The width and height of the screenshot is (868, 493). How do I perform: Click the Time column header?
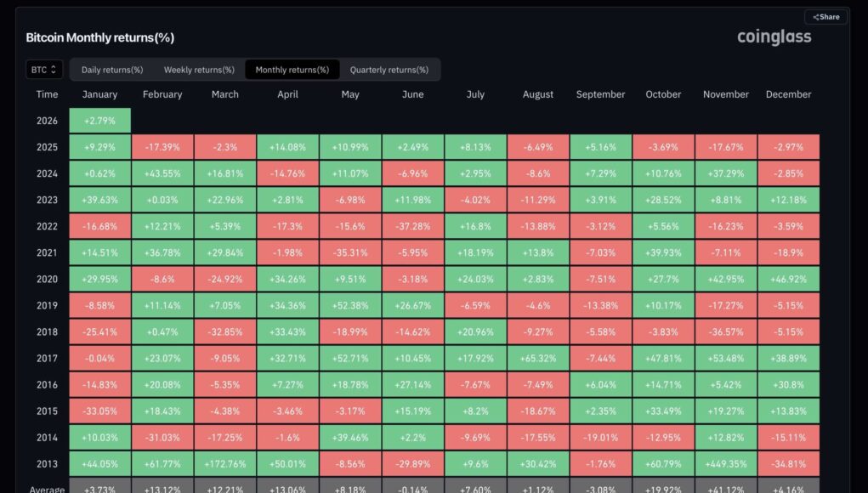pos(48,94)
